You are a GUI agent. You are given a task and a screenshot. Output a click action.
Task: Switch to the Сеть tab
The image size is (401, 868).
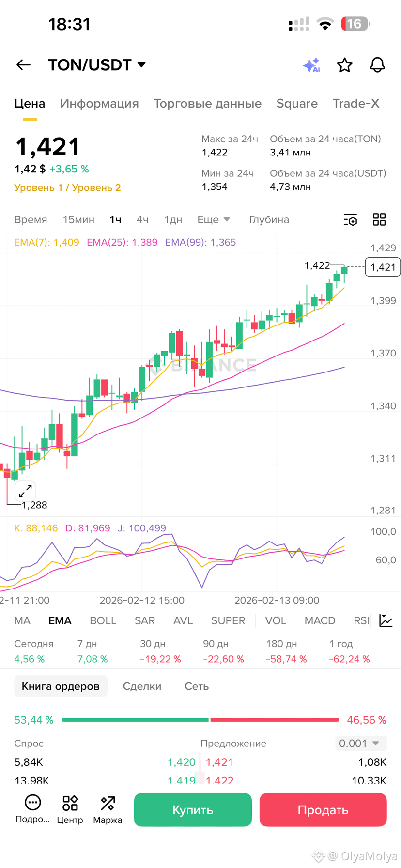(x=197, y=686)
